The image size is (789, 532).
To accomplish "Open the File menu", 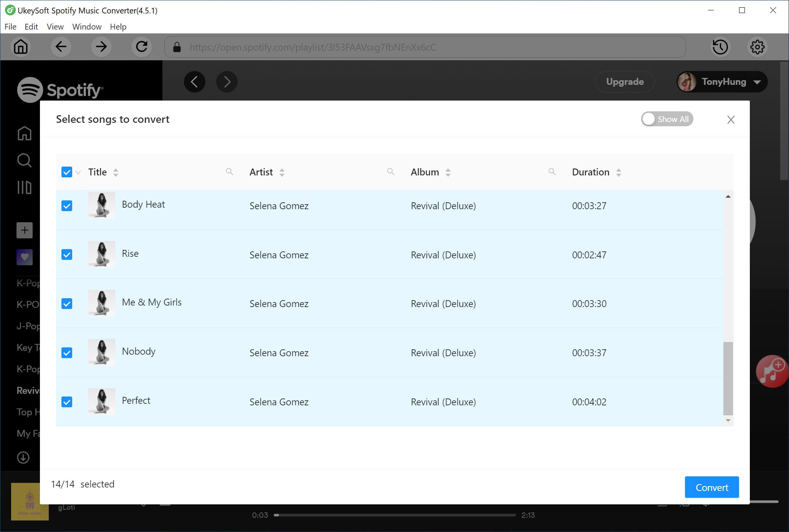I will point(10,26).
